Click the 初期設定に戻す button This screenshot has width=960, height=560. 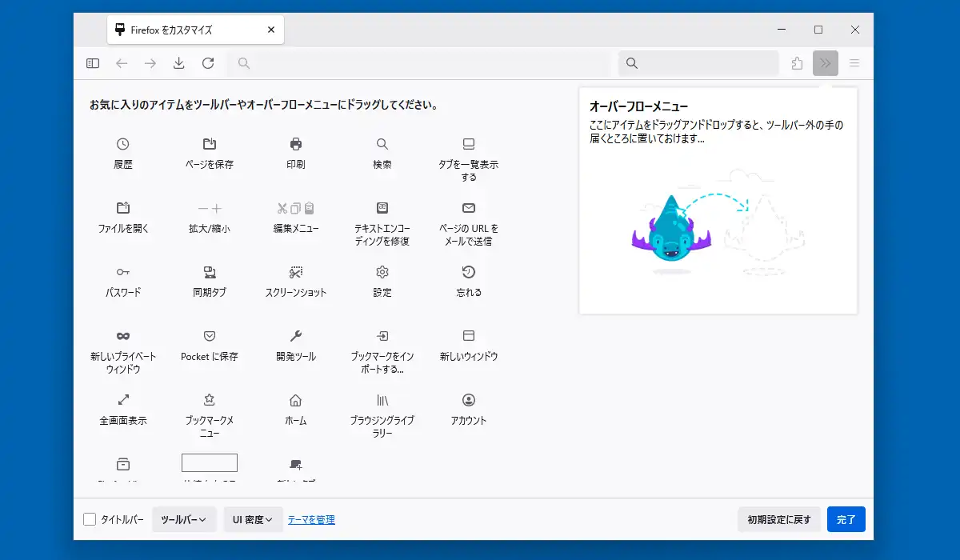(x=779, y=519)
